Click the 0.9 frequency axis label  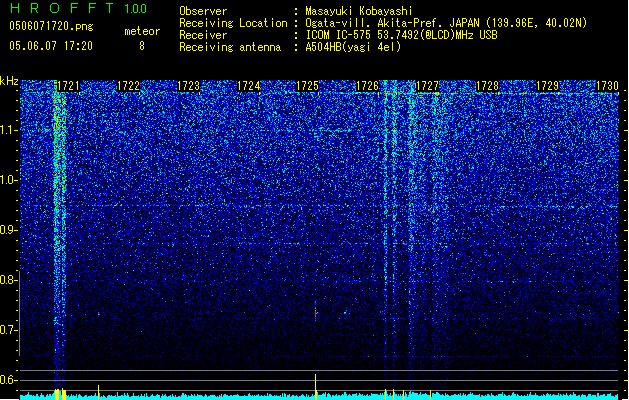point(8,230)
